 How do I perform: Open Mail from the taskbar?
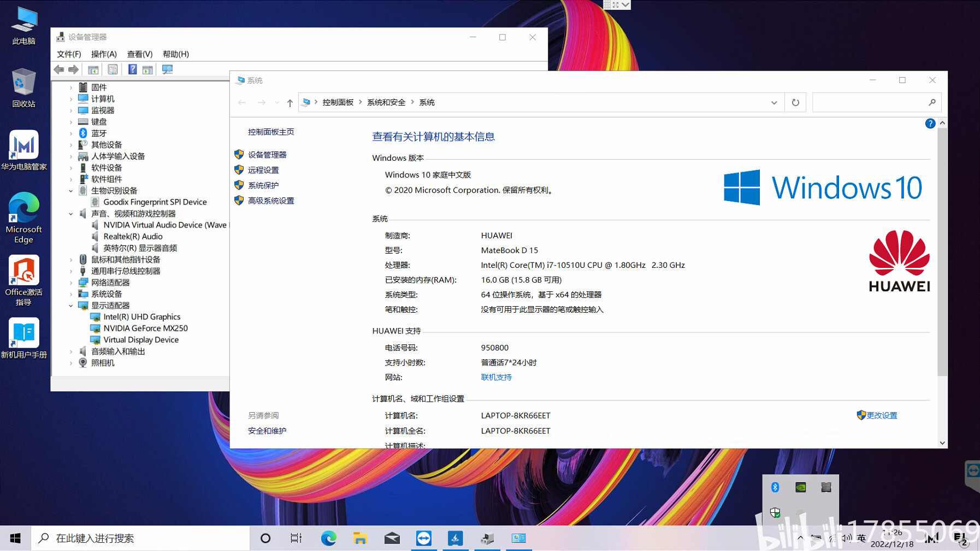392,538
